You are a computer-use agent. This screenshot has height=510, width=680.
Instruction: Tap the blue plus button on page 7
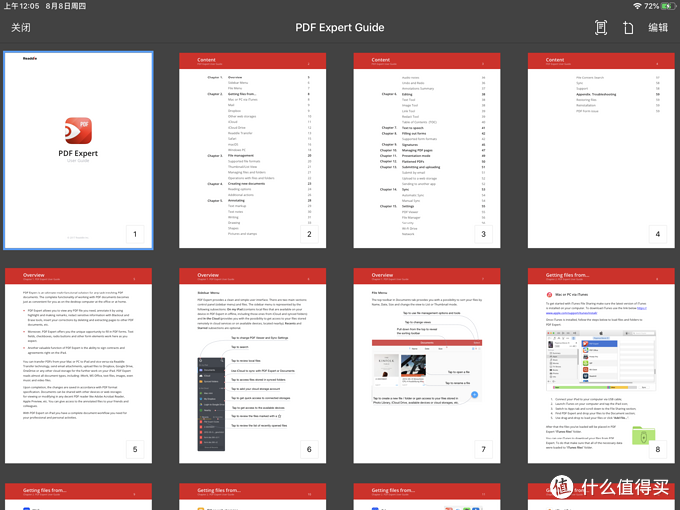(474, 395)
